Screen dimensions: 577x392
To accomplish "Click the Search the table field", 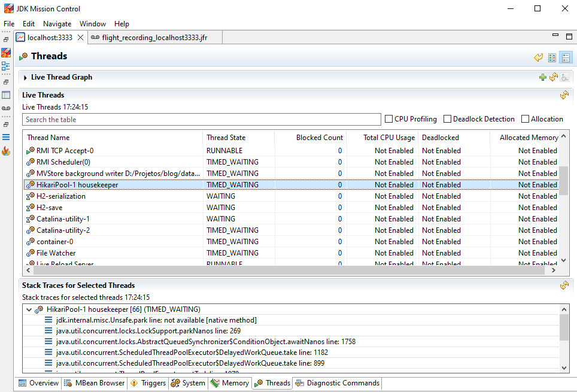I will point(201,120).
